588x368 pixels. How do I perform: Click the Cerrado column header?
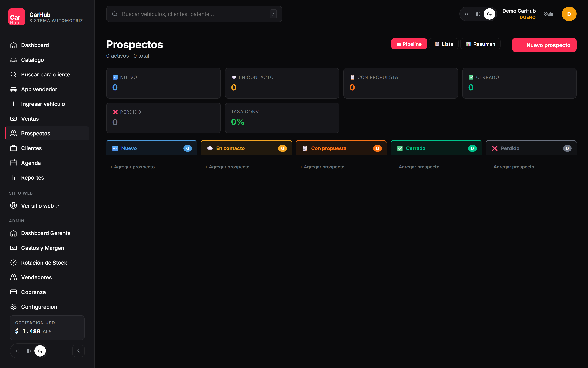436,148
